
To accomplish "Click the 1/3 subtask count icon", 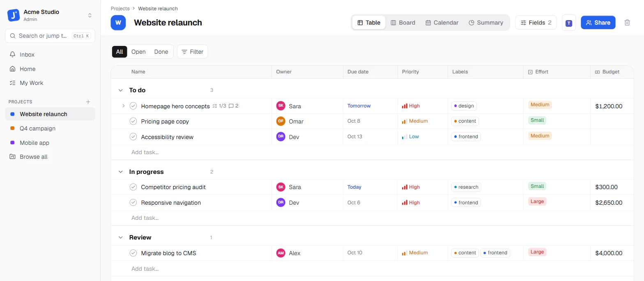I will [219, 106].
